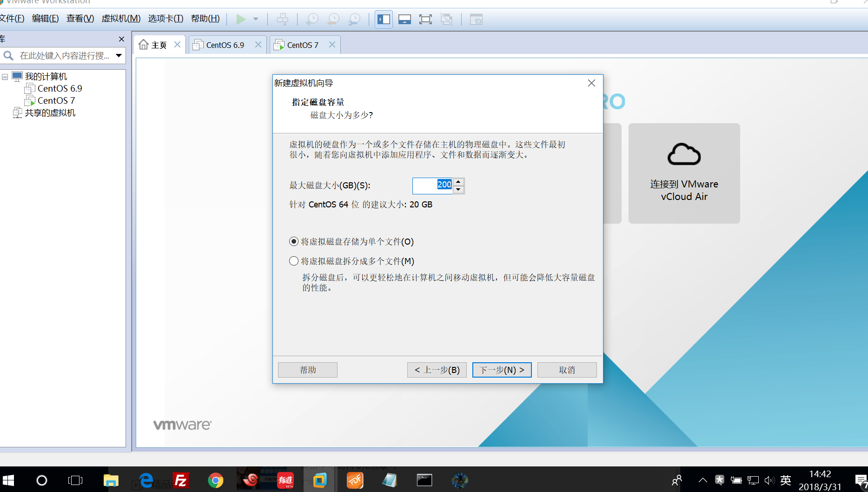Close the library sidebar panel

(x=121, y=39)
